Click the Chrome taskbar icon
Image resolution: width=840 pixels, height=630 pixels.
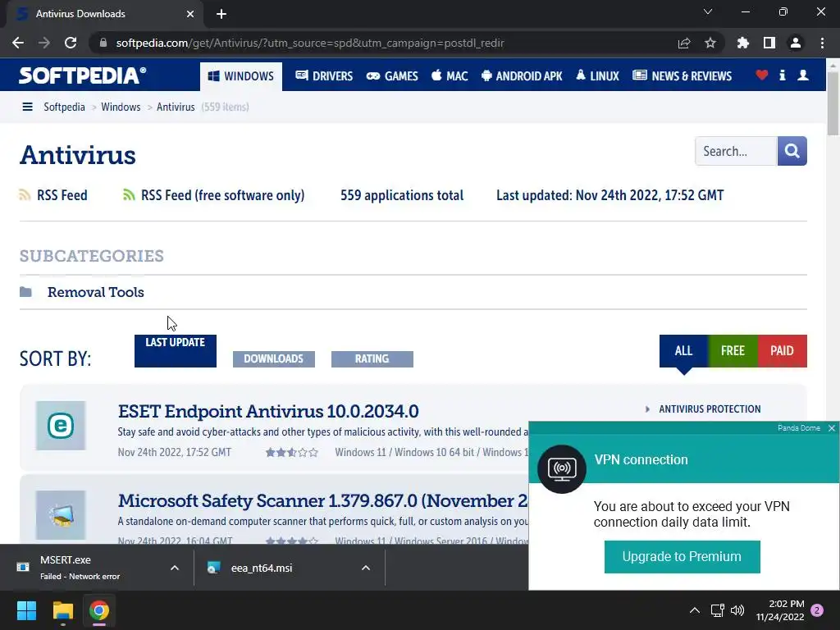pos(99,610)
